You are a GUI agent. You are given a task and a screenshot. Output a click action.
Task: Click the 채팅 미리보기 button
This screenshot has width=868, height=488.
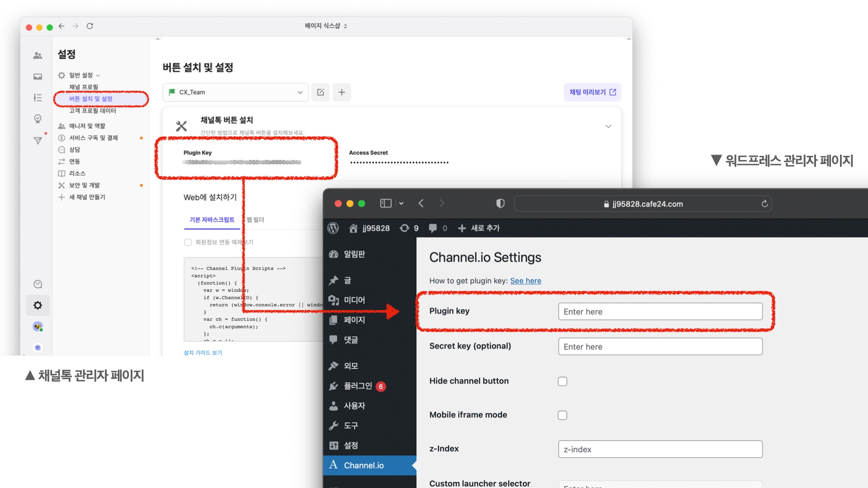592,92
